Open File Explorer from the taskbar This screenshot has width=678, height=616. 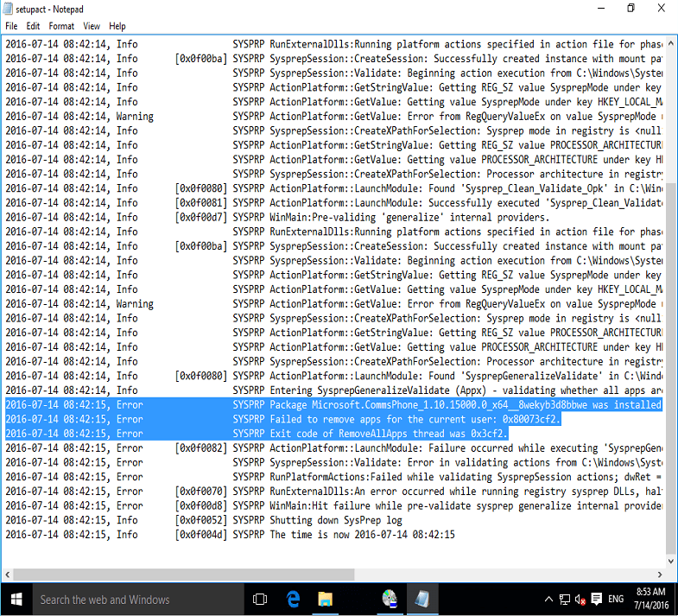pos(325,600)
